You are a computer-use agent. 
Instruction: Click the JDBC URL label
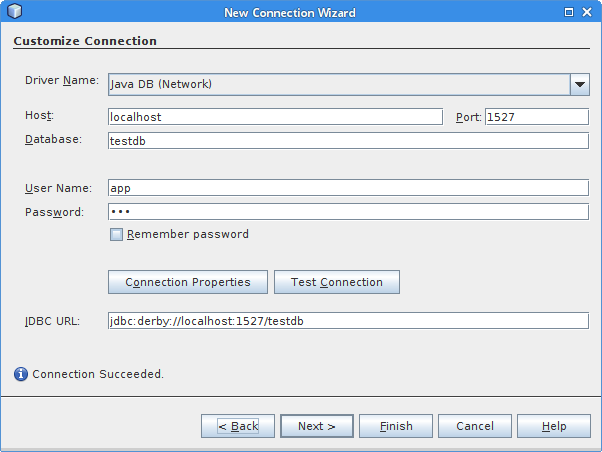(52, 321)
